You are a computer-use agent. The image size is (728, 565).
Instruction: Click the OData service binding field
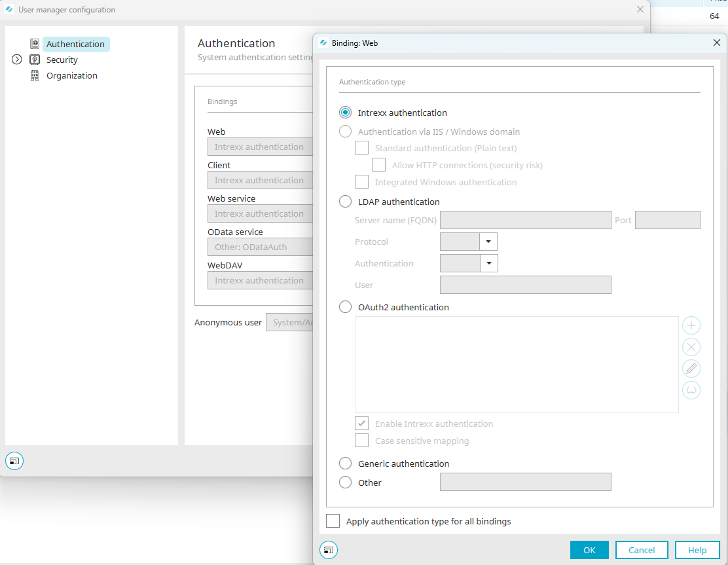click(260, 247)
